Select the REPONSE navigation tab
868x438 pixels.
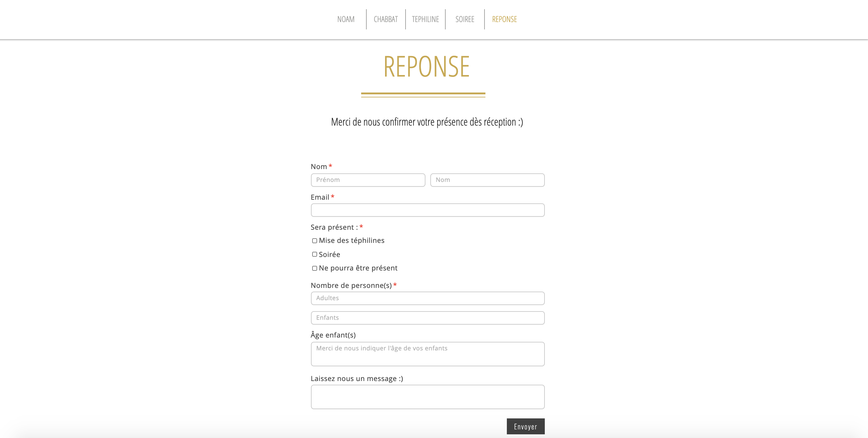point(504,19)
